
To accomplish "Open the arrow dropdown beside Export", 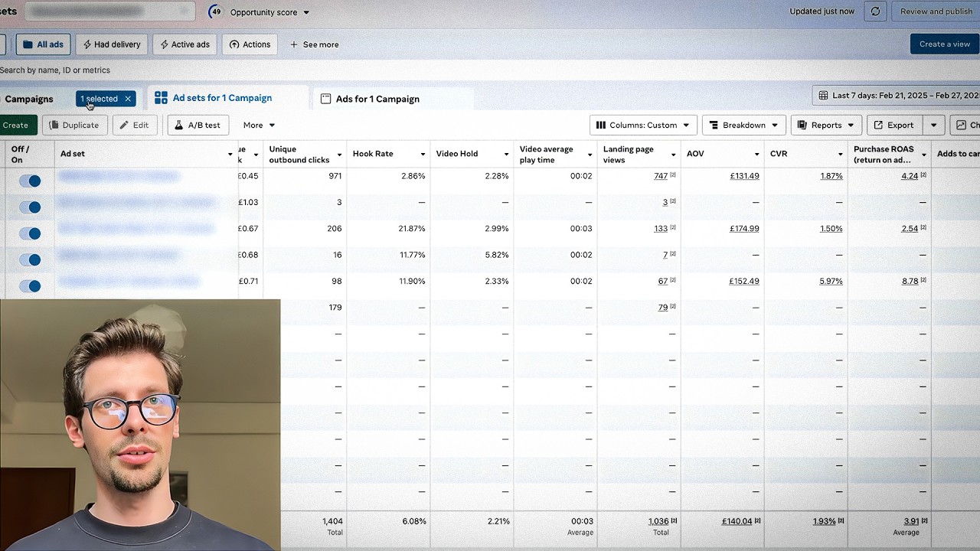I will pos(933,125).
